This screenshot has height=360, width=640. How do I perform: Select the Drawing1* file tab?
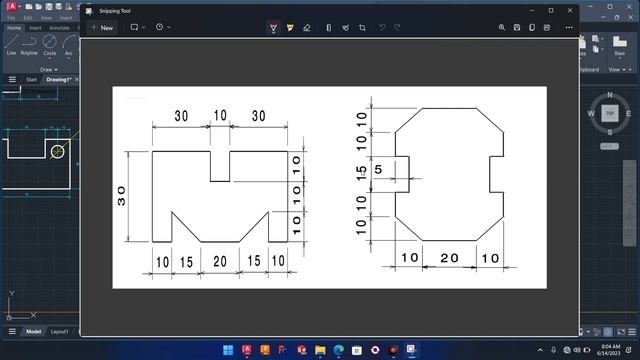[59, 80]
